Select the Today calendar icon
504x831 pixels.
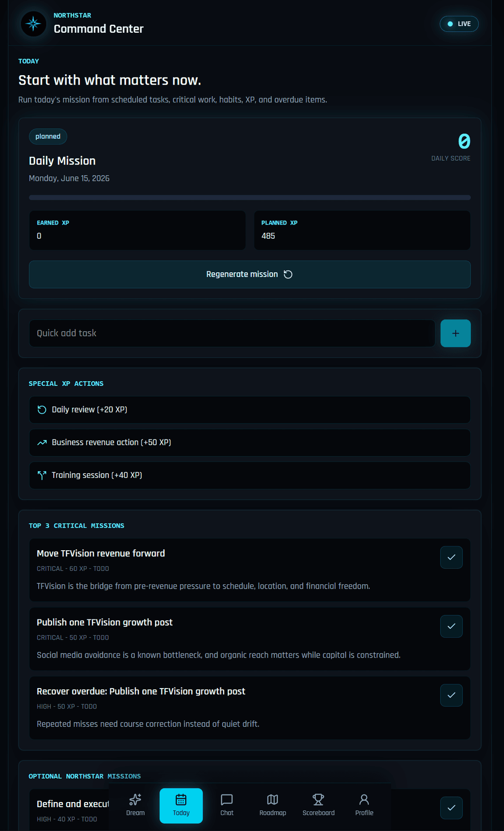coord(181,799)
